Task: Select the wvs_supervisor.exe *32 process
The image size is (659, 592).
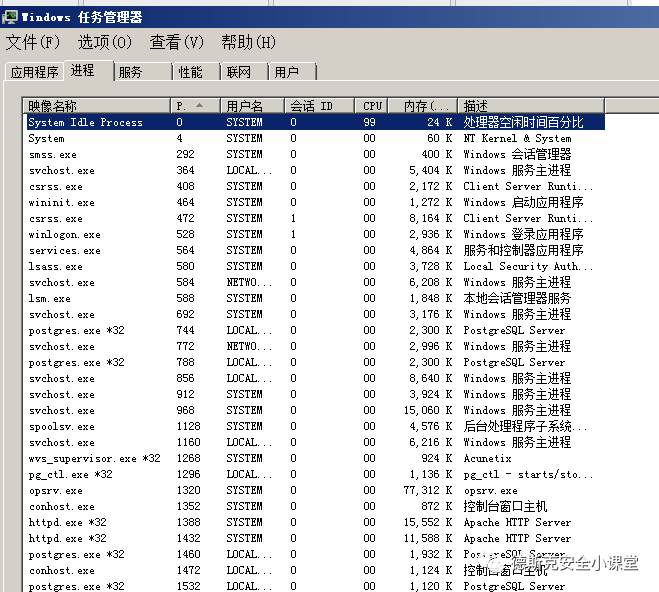Action: point(94,459)
